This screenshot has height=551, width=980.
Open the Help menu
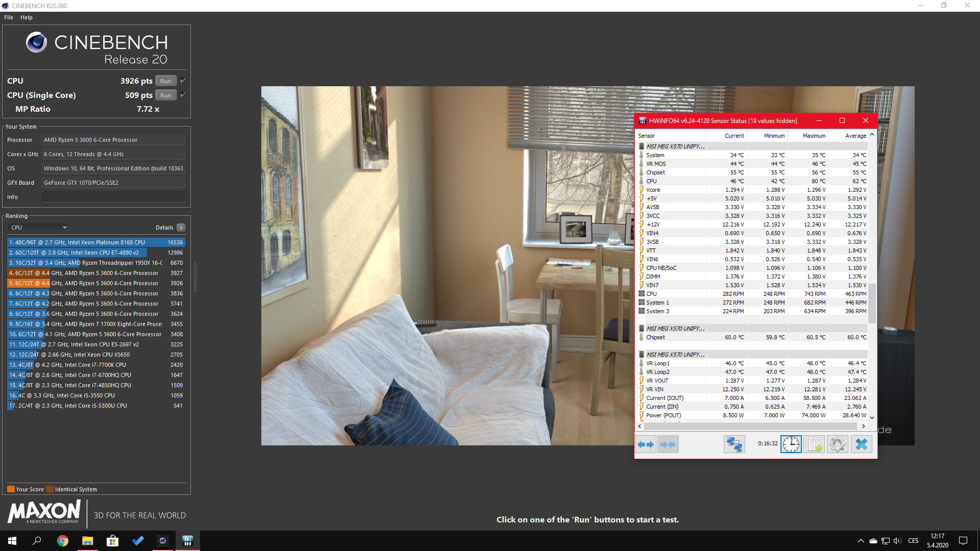[27, 17]
